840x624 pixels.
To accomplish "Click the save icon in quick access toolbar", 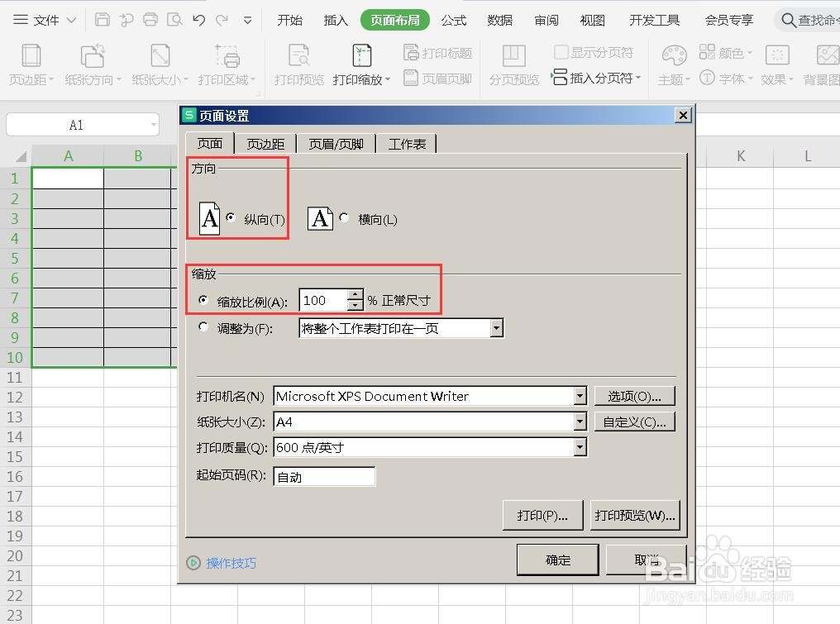I will pos(103,20).
